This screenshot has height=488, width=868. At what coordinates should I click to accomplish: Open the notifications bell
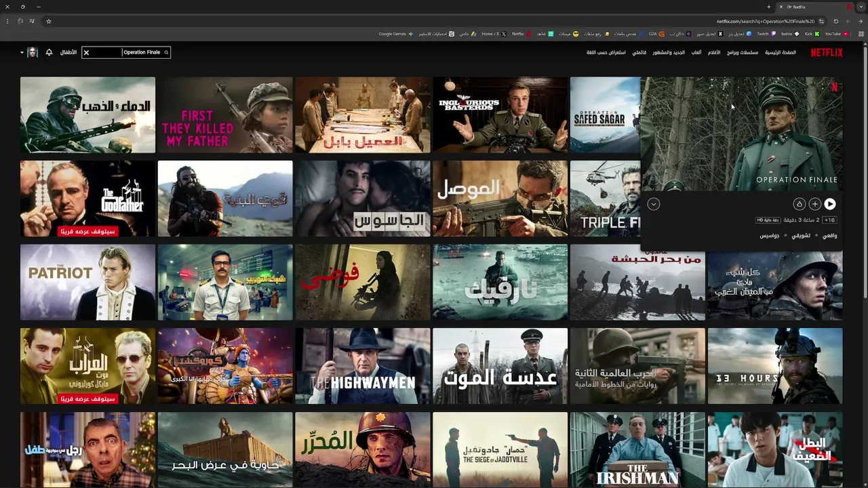point(49,52)
